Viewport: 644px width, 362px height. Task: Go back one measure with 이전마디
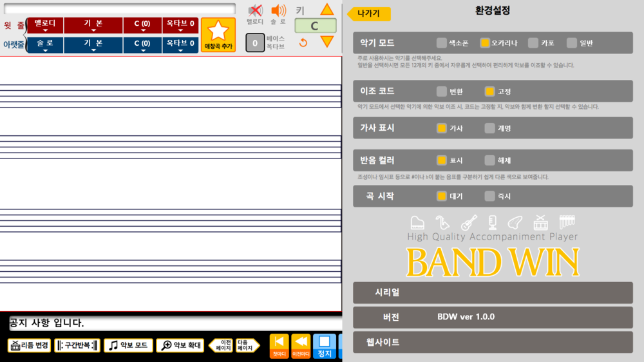click(301, 345)
